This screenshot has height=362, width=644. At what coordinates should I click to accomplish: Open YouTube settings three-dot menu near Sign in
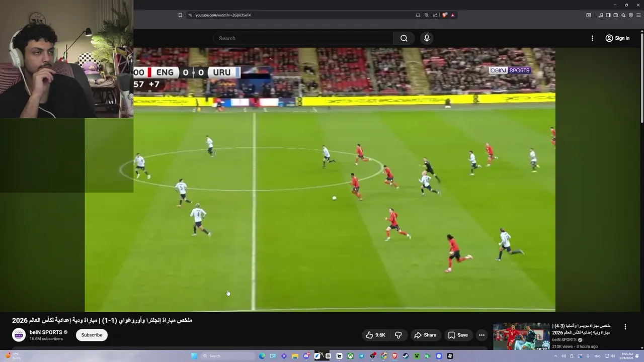click(x=592, y=38)
